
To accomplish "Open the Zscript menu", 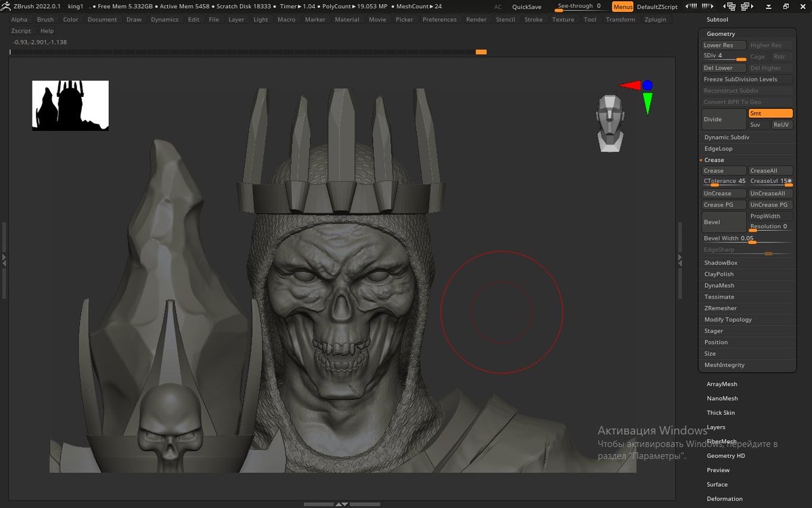I will (x=21, y=31).
